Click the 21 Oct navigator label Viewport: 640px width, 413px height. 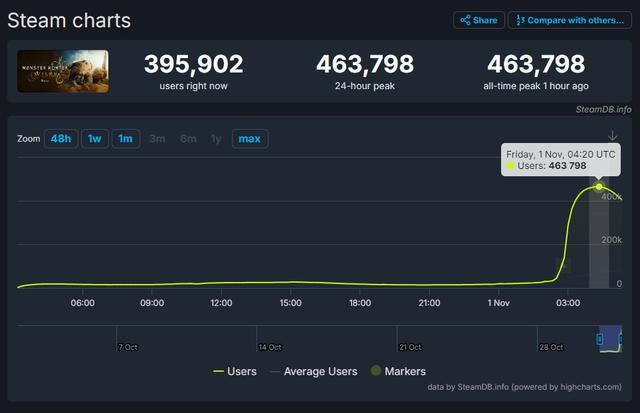pos(410,347)
